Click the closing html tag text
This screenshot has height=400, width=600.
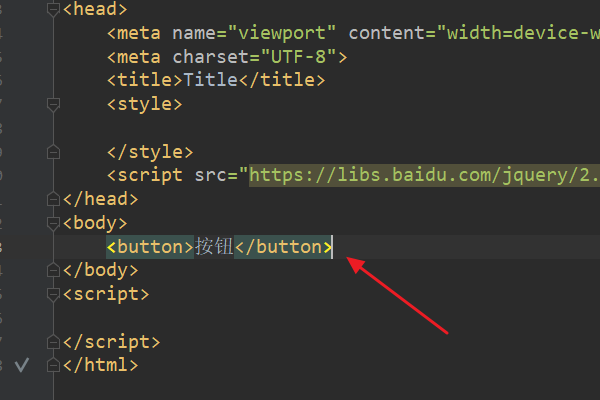pos(101,365)
